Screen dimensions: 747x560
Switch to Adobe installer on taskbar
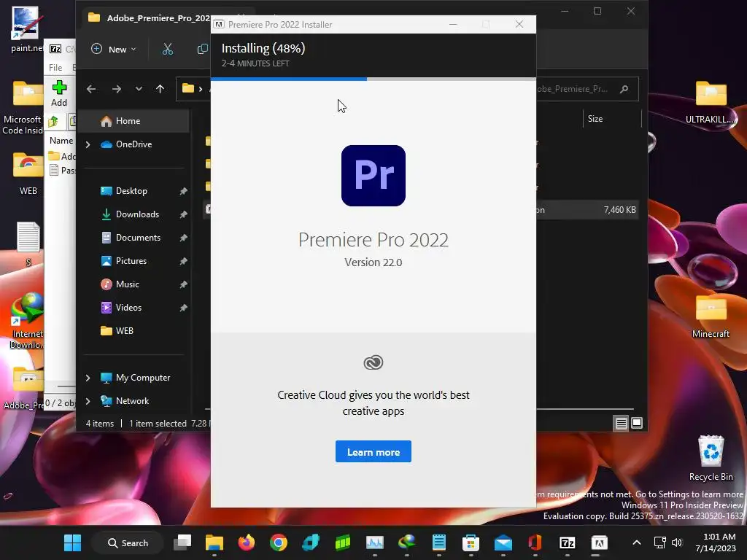(x=600, y=542)
